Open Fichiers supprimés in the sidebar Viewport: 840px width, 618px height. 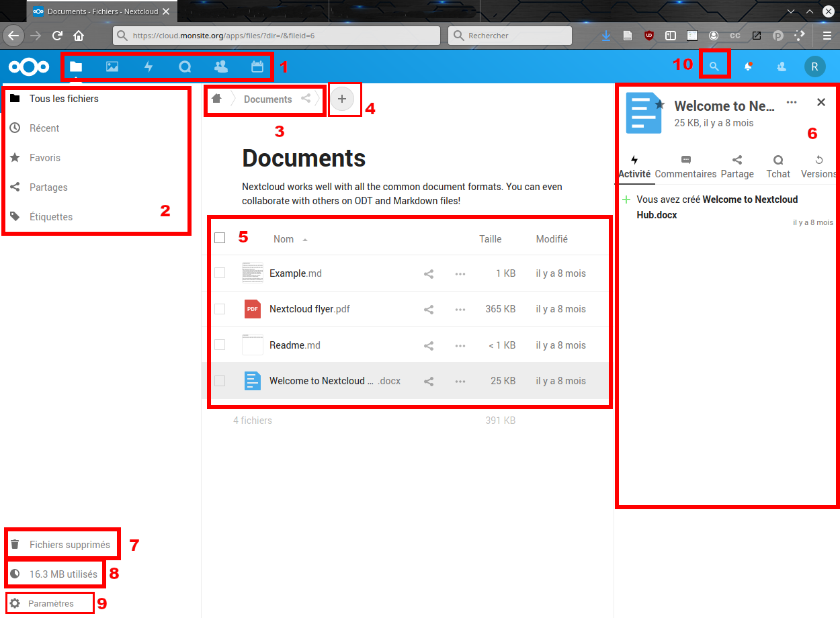[69, 545]
